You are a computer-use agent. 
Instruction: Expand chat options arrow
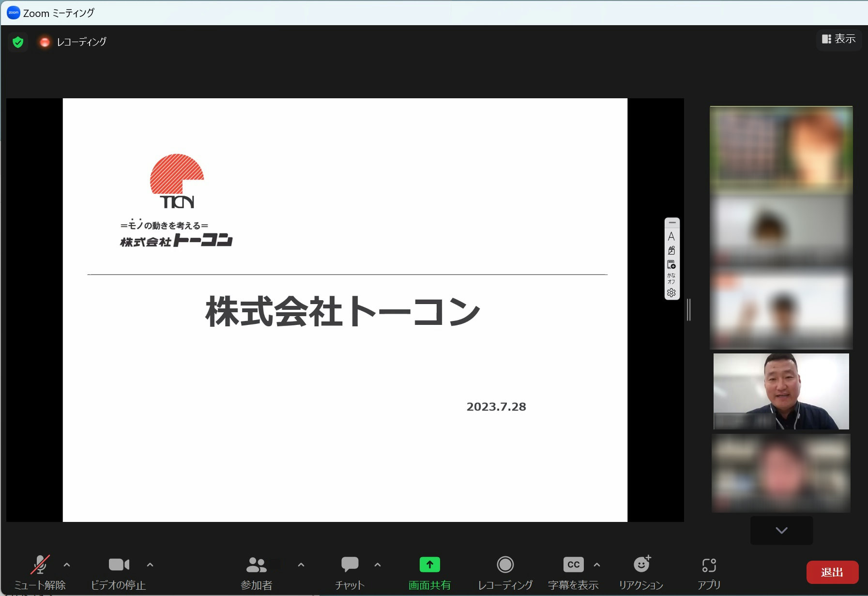click(378, 565)
